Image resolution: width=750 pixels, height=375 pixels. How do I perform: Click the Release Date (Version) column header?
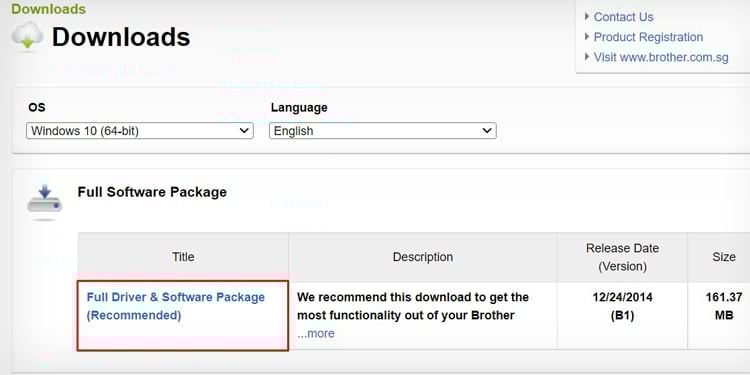(622, 257)
